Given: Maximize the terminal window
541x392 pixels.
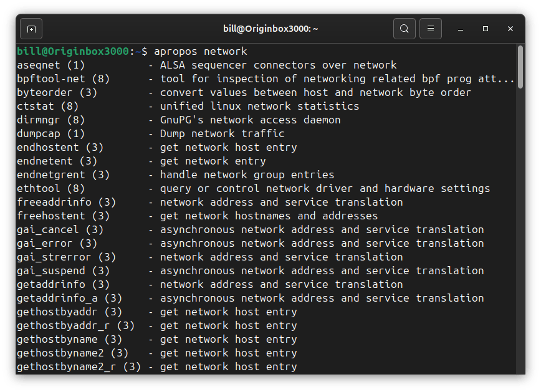Looking at the screenshot, I should [x=486, y=29].
